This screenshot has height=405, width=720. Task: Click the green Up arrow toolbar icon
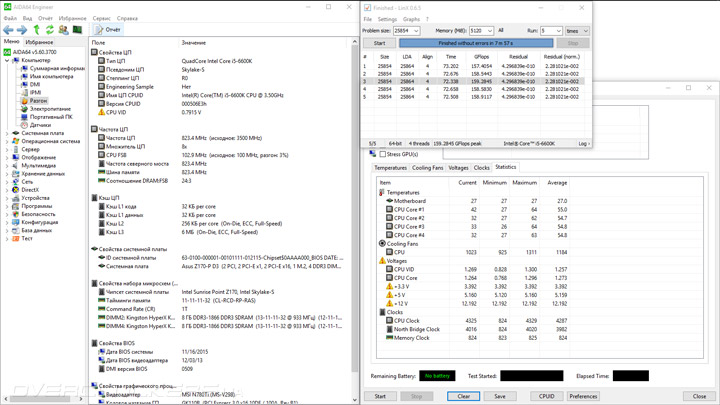36,30
